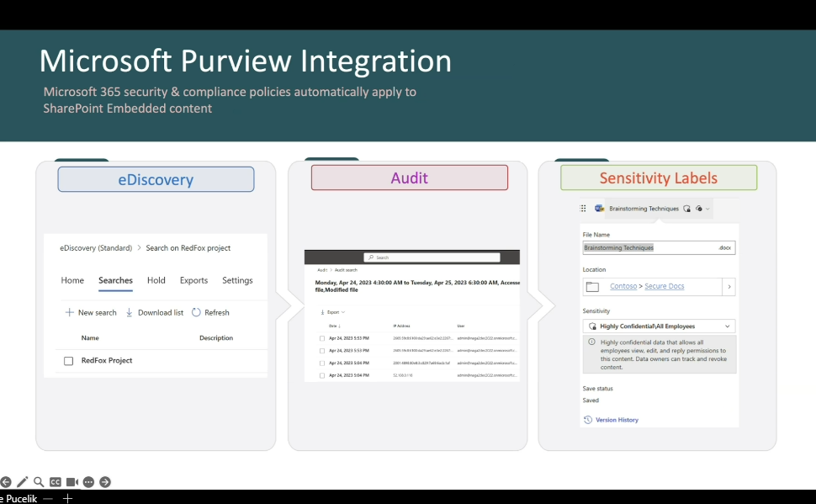Open more slideshow options ellipsis
The image size is (816, 504).
[88, 482]
